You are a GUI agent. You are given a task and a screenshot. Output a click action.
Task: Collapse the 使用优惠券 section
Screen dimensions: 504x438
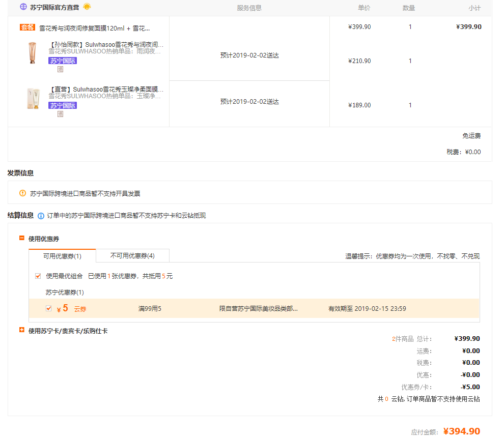[x=22, y=238]
